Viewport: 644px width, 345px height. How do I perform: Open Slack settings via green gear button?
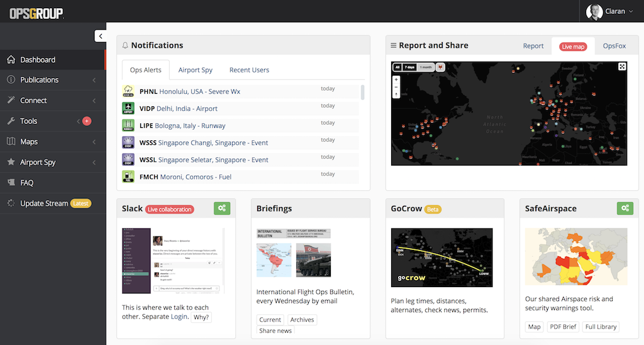(x=222, y=208)
